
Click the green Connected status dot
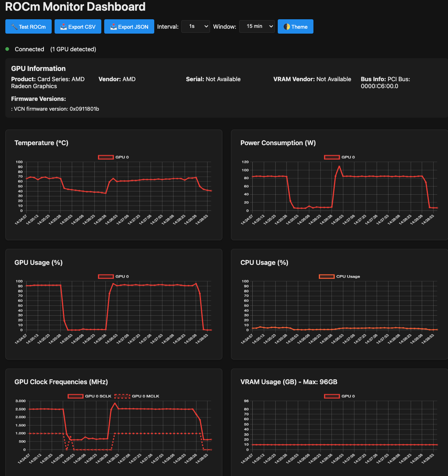point(7,49)
